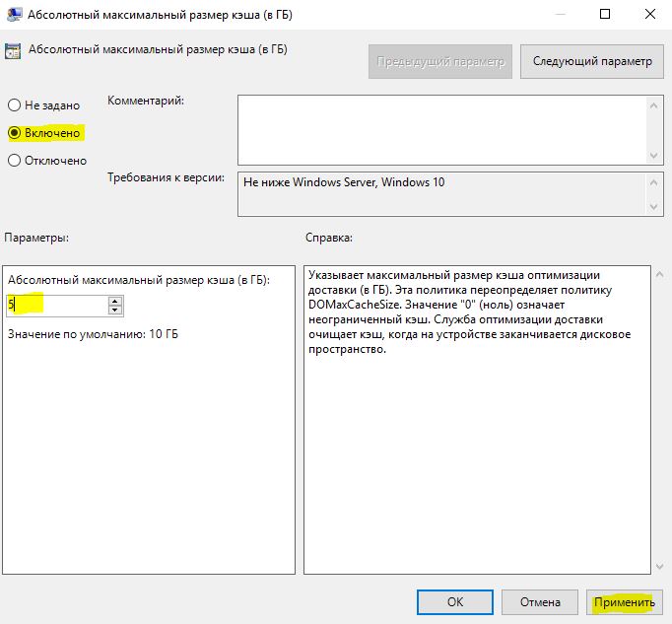Click the "Комментарий:" label

145,101
